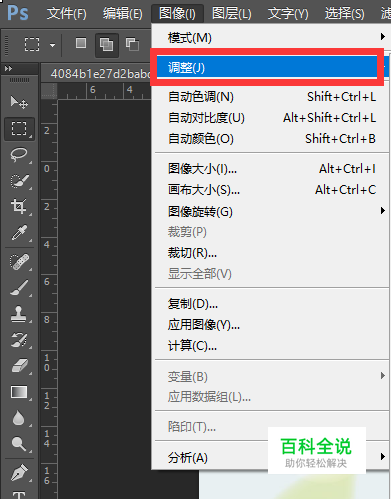Choose 复制(D)... command
The height and width of the screenshot is (499, 391).
[271, 304]
